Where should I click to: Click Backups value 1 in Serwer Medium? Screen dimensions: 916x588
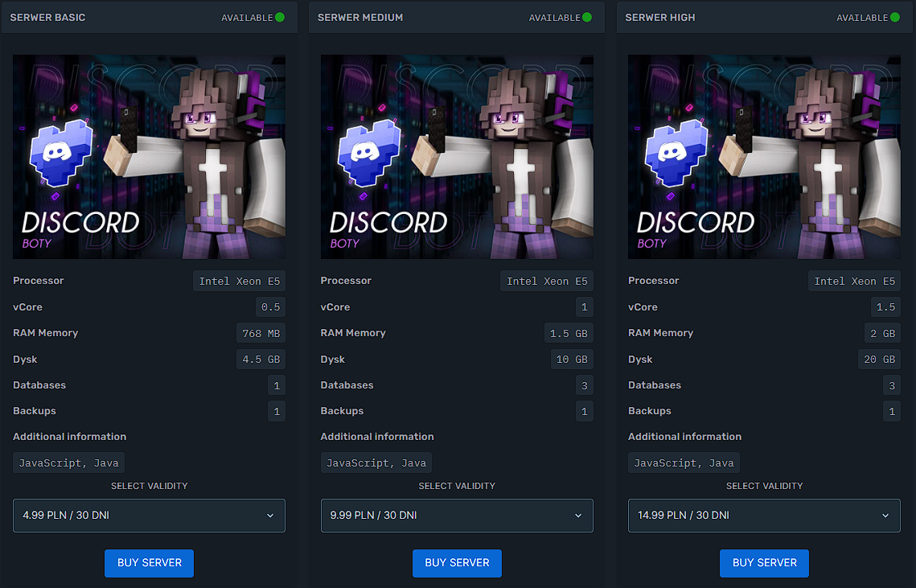(584, 411)
